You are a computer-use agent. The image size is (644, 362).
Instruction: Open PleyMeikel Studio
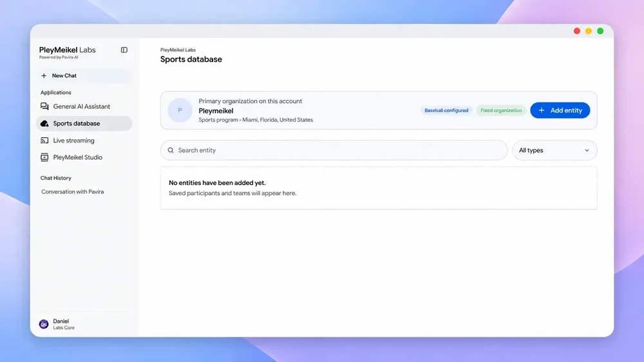point(84,157)
